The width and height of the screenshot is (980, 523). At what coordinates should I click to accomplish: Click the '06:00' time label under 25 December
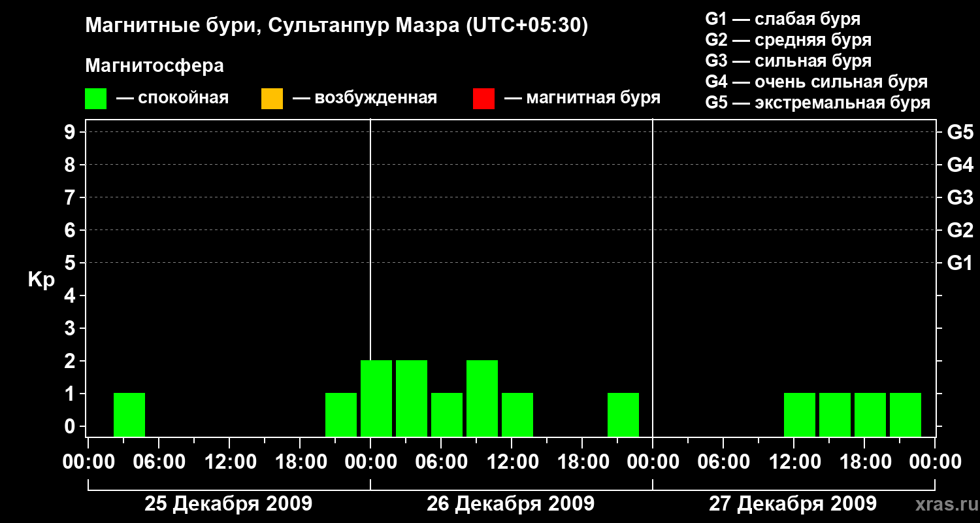click(159, 462)
